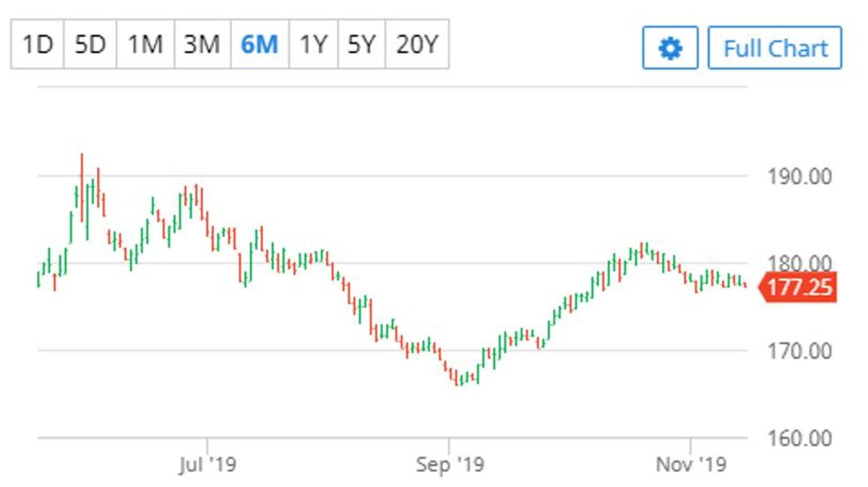Click the 180.00 price axis label

[799, 262]
